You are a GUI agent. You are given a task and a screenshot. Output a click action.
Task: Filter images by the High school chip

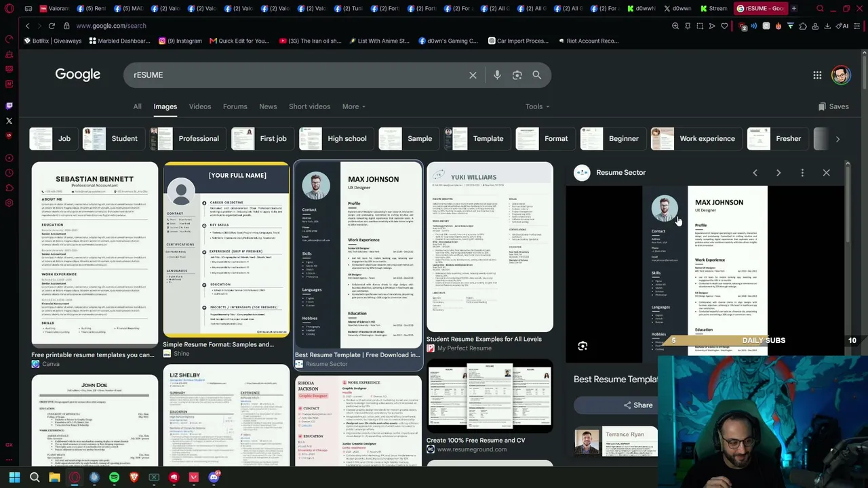(336, 139)
